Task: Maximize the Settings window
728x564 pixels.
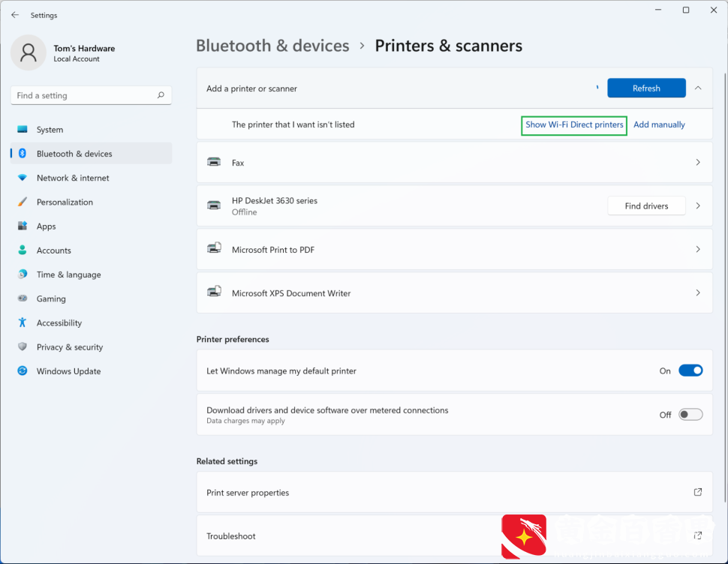Action: (686, 10)
